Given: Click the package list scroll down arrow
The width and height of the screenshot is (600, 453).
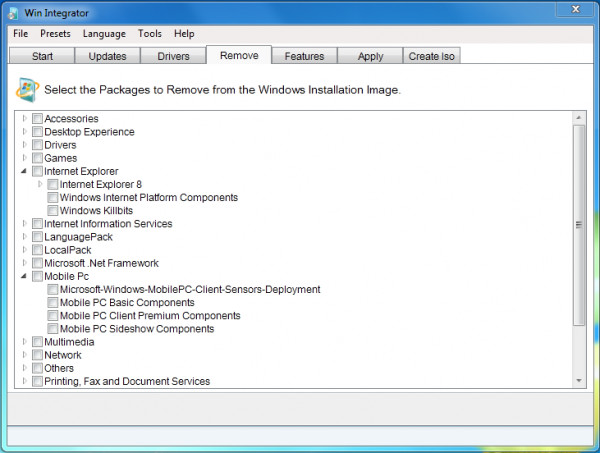Looking at the screenshot, I should (x=579, y=381).
